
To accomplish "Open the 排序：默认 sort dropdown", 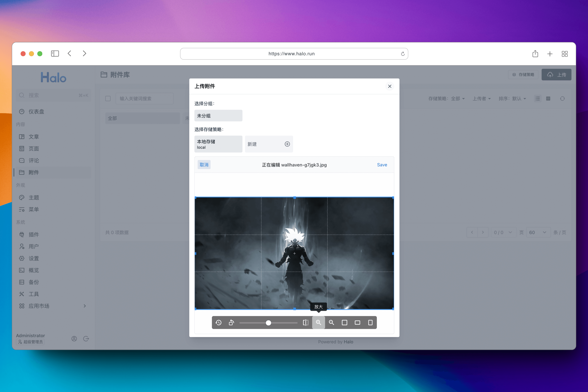I will [x=512, y=98].
